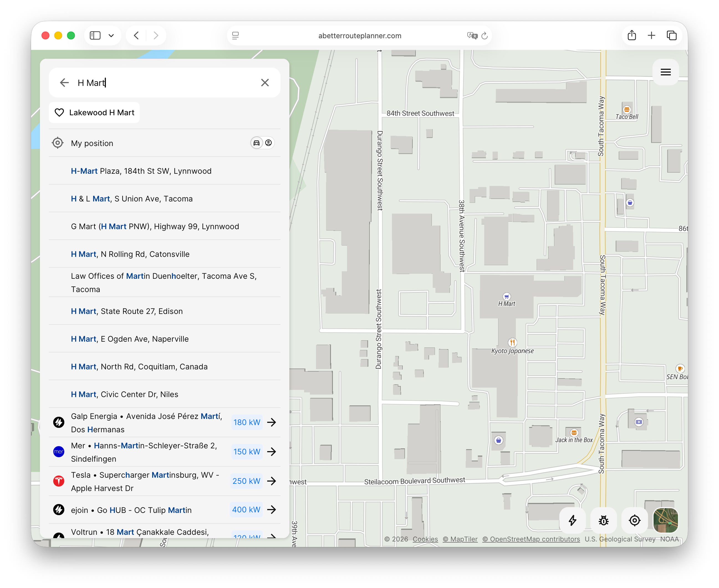Select ejoin Go HUB OC Tulip Martin
Image resolution: width=719 pixels, height=588 pixels.
[x=165, y=510]
